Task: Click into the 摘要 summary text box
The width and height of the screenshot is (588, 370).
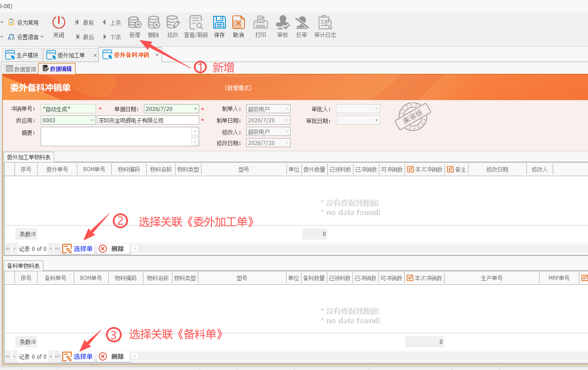Action: (x=116, y=136)
